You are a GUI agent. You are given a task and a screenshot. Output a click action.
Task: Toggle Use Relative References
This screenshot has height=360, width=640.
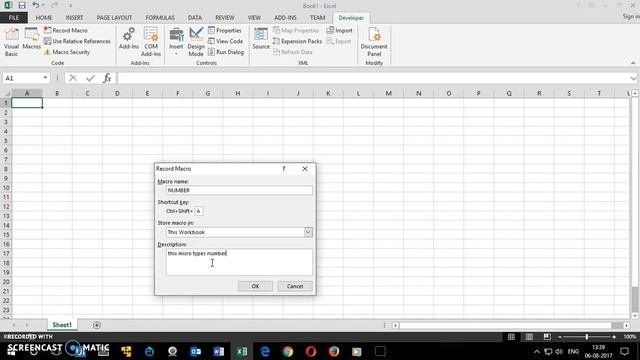[77, 41]
